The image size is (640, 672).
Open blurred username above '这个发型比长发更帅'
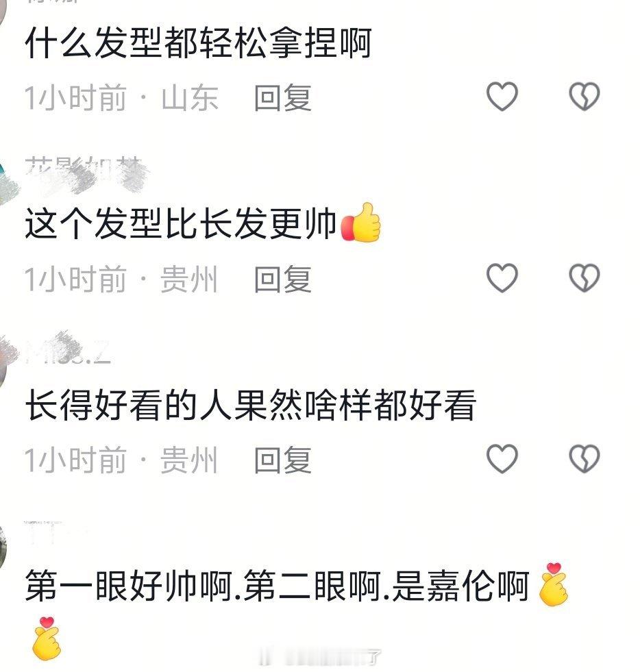click(x=85, y=173)
